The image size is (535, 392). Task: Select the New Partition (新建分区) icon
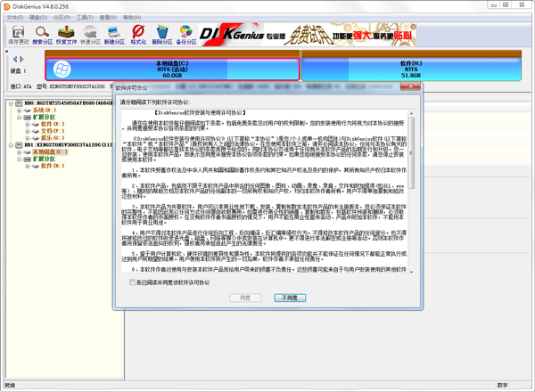coord(113,34)
